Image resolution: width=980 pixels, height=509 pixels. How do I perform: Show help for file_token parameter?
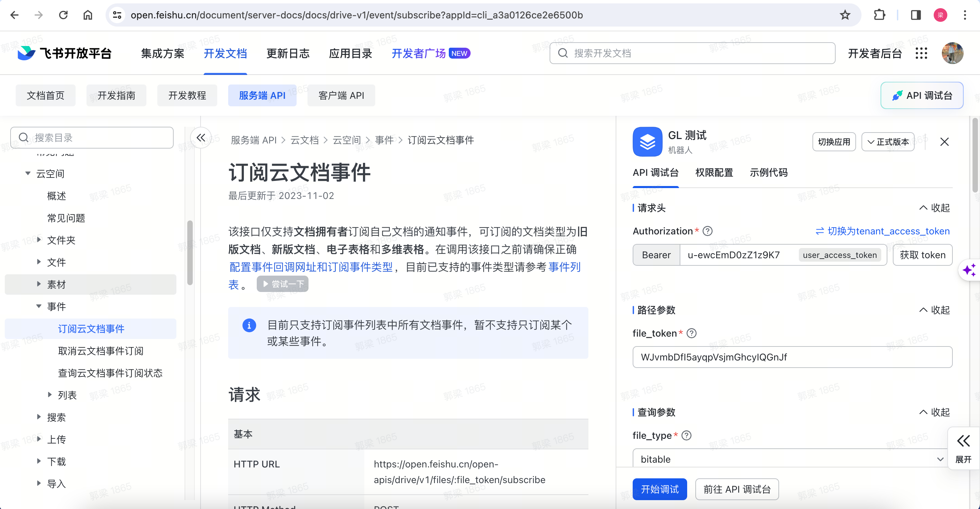[691, 333]
